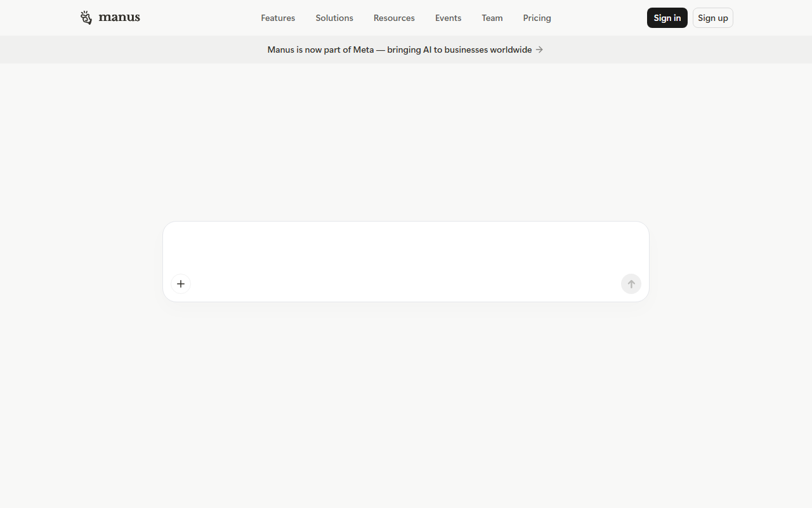Open the Team page
Viewport: 812px width, 508px height.
(x=492, y=18)
